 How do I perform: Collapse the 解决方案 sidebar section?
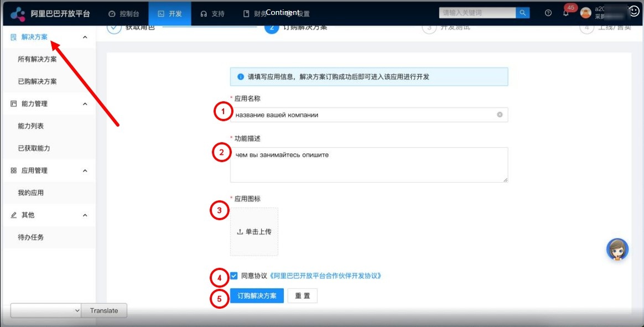(x=85, y=37)
